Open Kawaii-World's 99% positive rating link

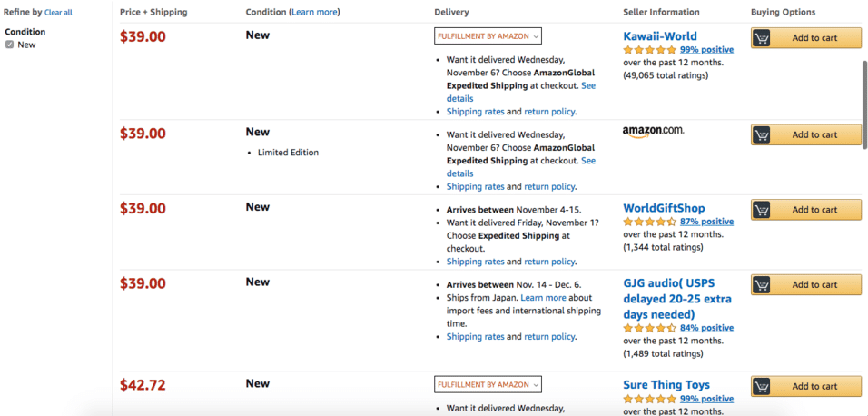707,50
